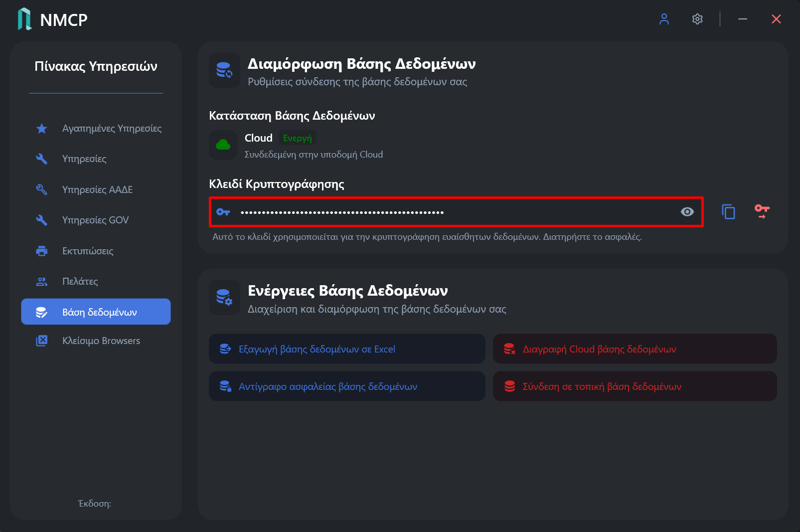Click inside the encryption key password field
800x532 pixels.
click(456, 212)
